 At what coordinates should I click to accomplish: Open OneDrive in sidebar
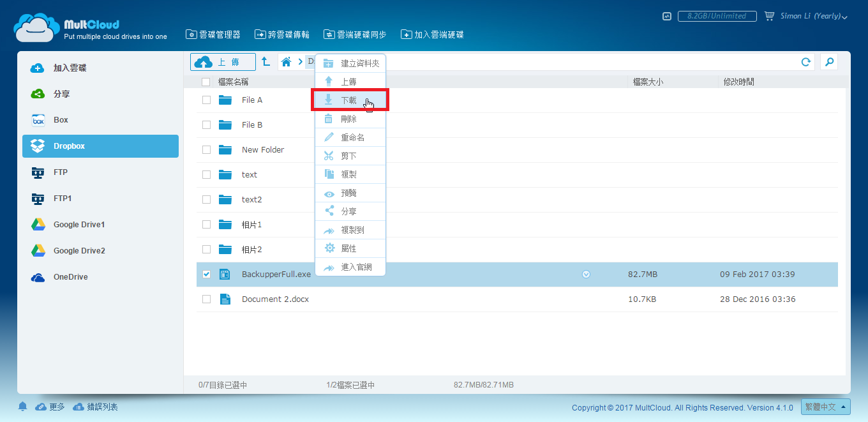[x=100, y=277]
